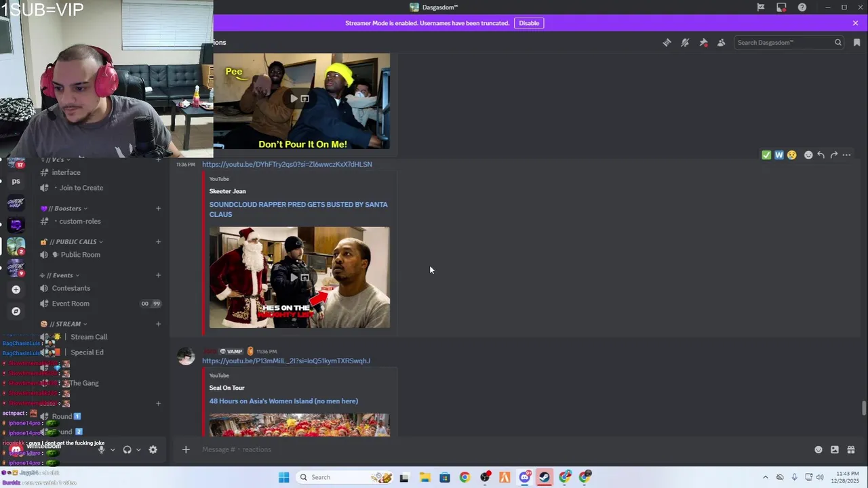
Task: Click the chat scrollbar handle
Action: tap(863, 409)
